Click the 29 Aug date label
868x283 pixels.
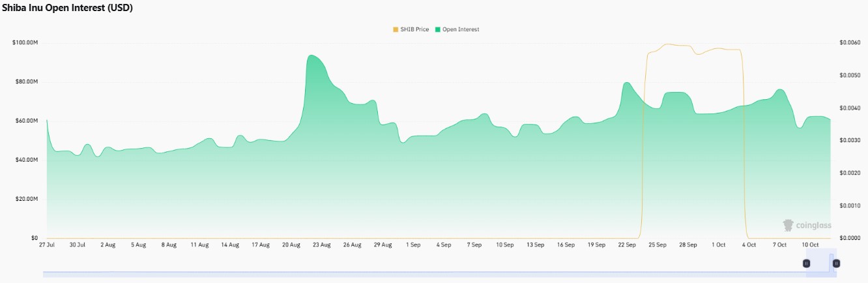coord(383,245)
